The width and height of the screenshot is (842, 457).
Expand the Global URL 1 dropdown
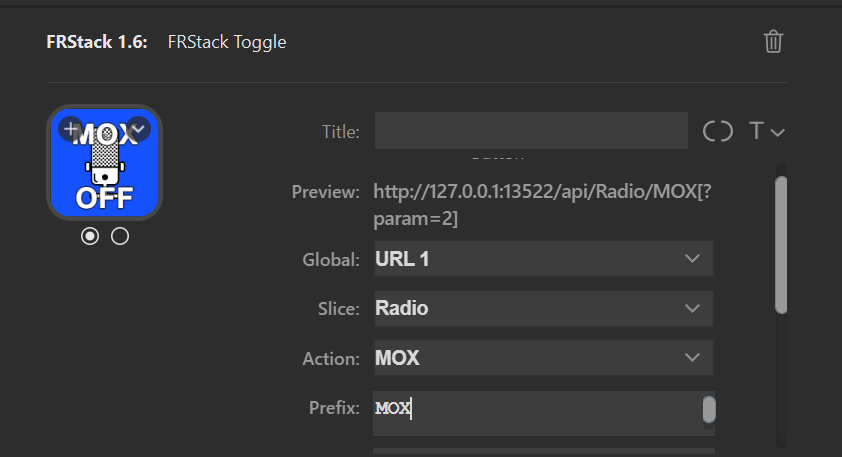click(543, 259)
